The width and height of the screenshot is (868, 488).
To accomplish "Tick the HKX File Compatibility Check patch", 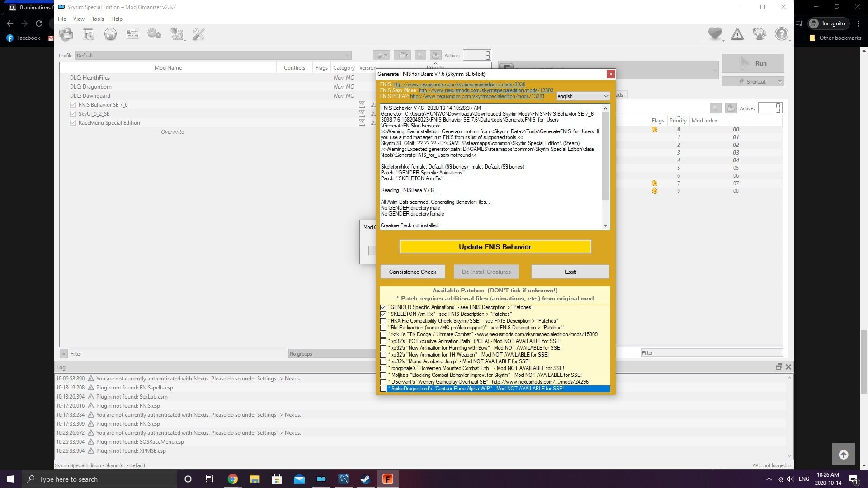I will (383, 321).
